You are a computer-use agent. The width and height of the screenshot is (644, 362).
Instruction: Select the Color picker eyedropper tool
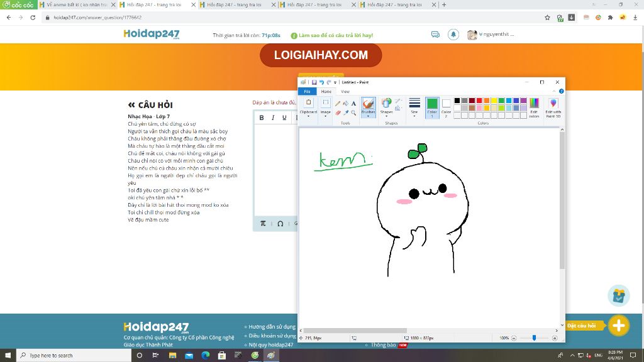coord(345,113)
